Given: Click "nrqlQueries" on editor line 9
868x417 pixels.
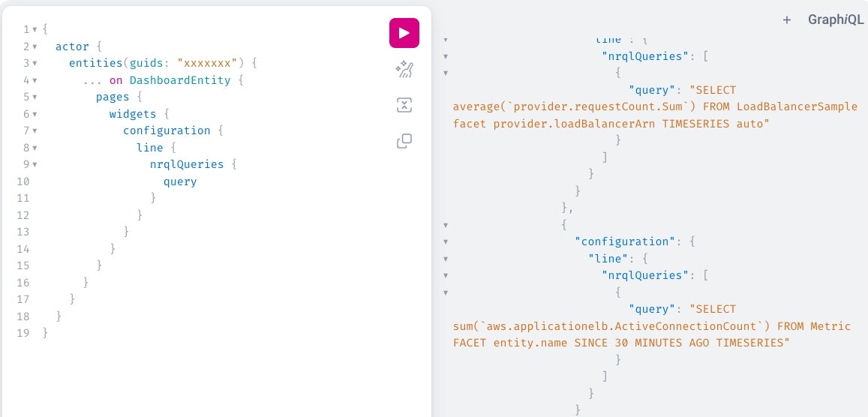Looking at the screenshot, I should pyautogui.click(x=187, y=164).
